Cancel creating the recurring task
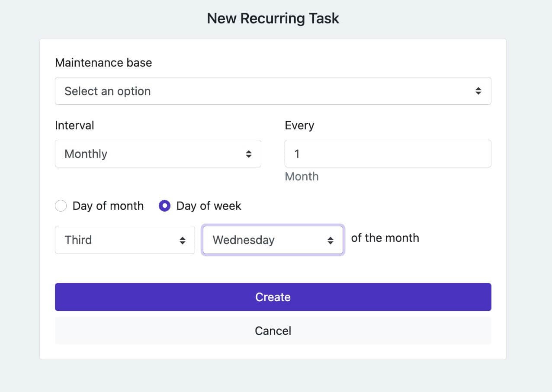 click(x=273, y=331)
